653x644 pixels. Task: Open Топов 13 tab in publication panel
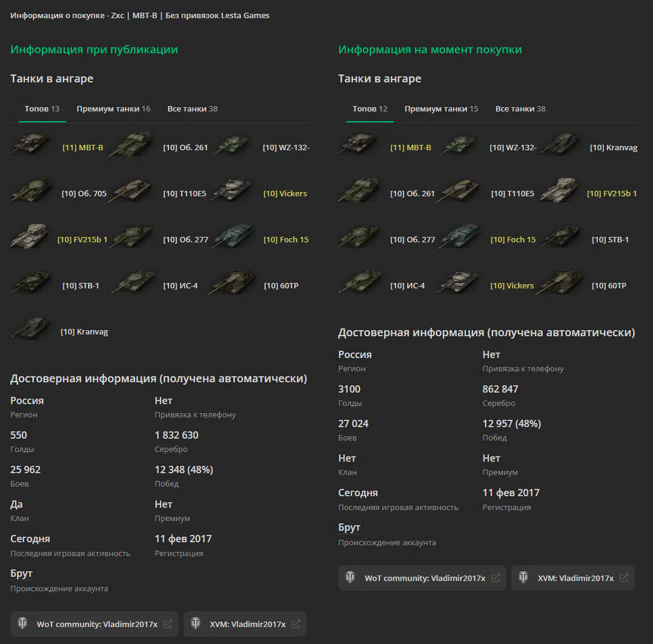42,108
